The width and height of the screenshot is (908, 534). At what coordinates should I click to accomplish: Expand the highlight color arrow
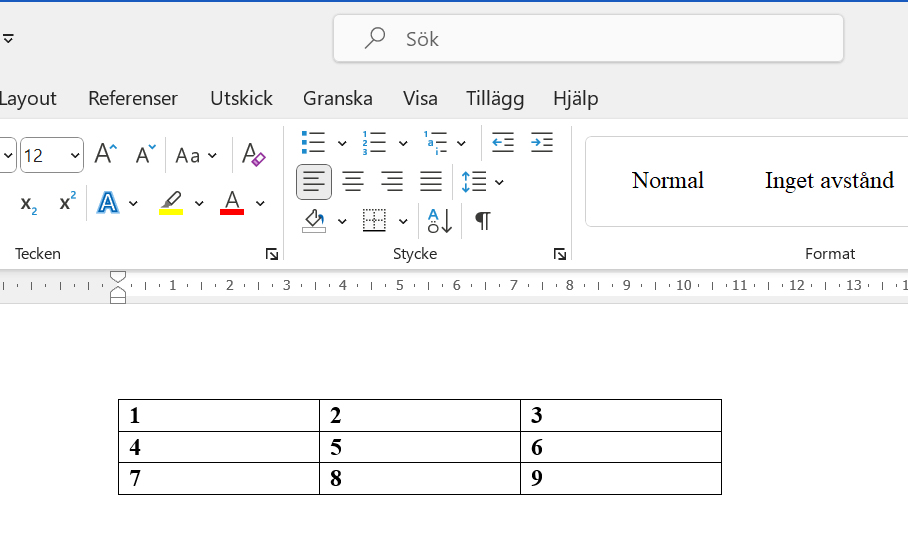[x=199, y=203]
